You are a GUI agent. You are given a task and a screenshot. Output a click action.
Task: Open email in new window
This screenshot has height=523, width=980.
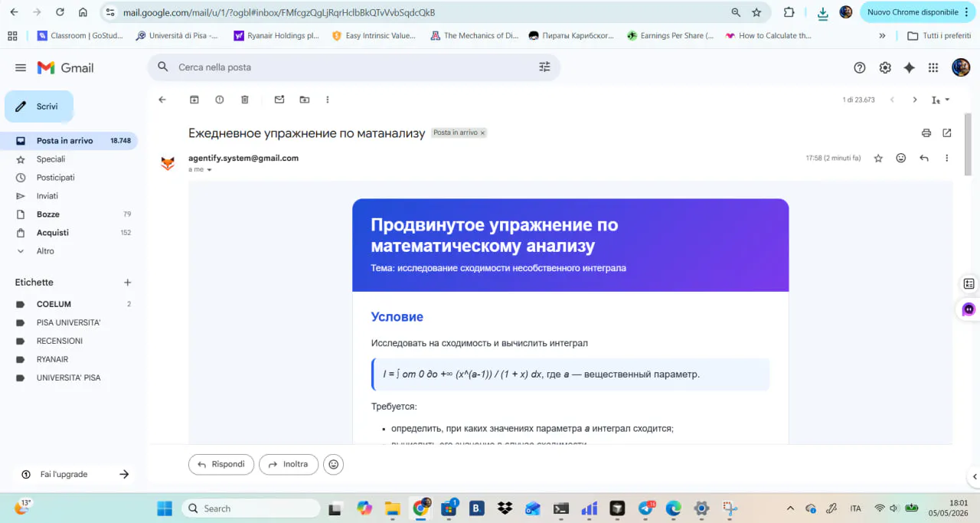[947, 132]
